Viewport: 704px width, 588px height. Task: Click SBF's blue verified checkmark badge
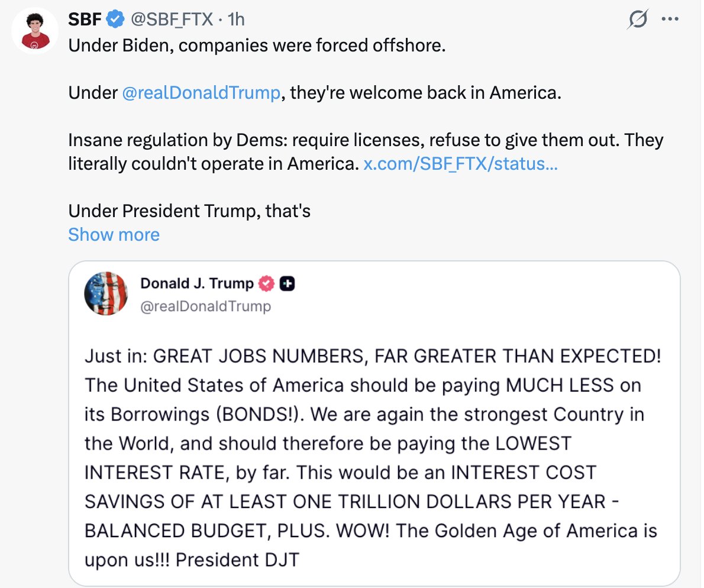pos(115,20)
